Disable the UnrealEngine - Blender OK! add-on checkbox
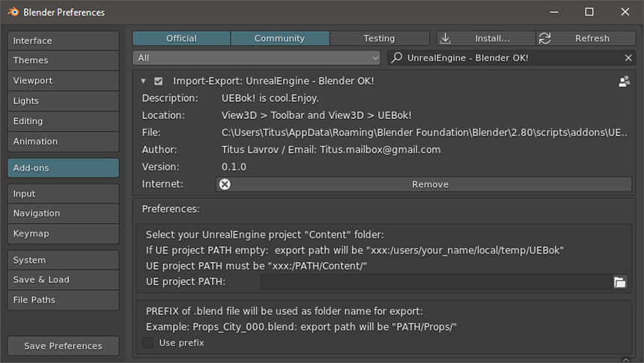This screenshot has height=363, width=644. click(159, 82)
